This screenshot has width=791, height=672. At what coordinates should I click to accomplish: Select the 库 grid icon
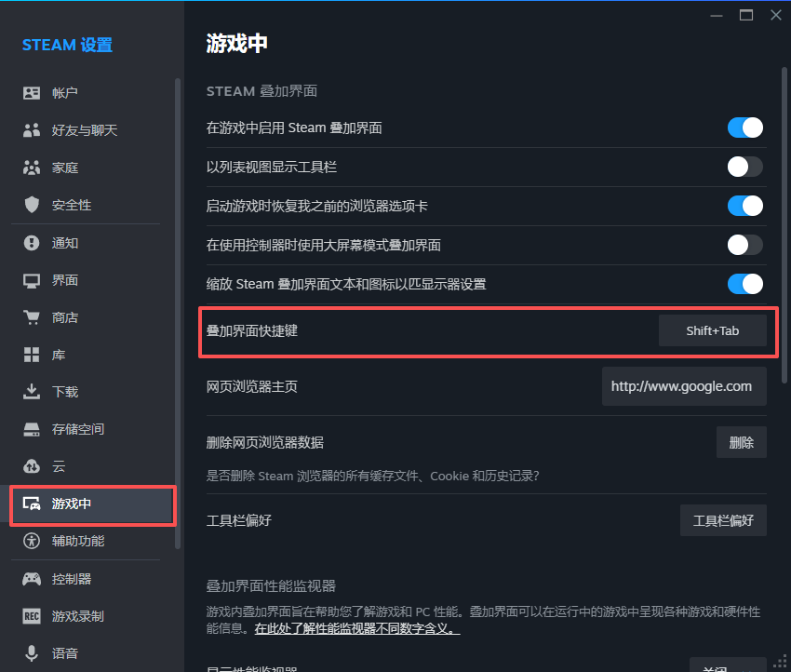coord(32,355)
